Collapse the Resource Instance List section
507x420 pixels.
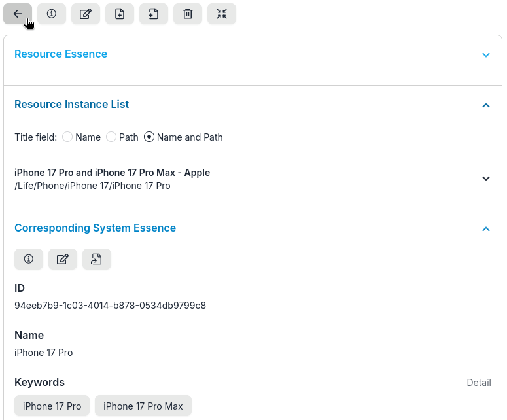[485, 105]
